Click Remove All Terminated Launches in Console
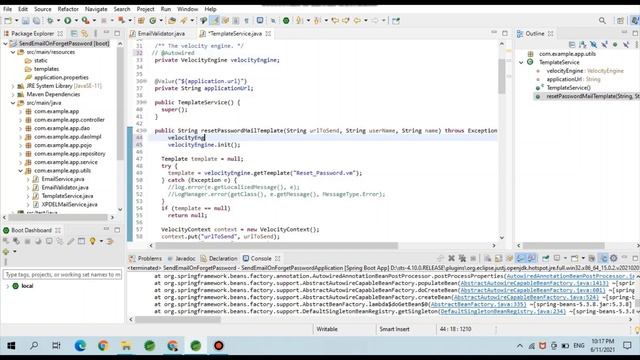 click(x=462, y=258)
